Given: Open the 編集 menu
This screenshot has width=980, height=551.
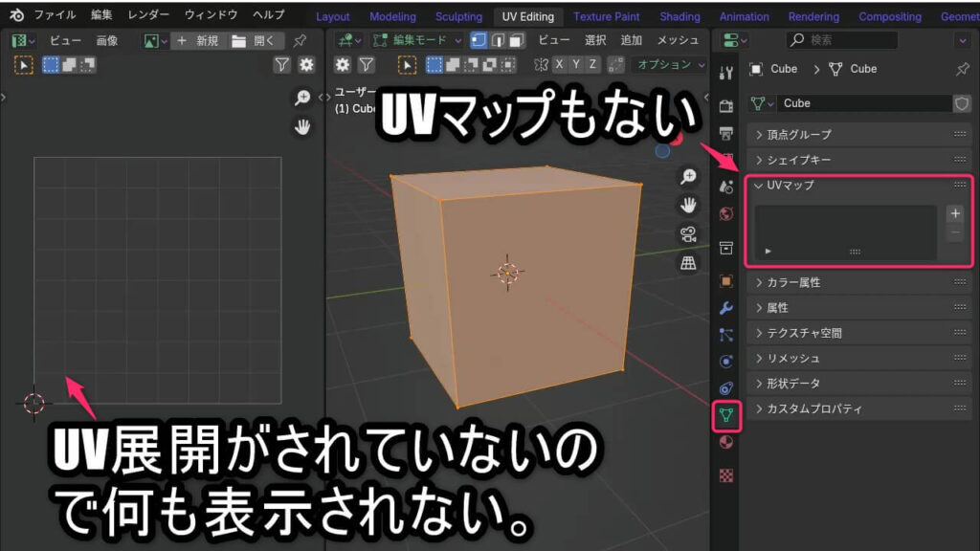Looking at the screenshot, I should [101, 15].
